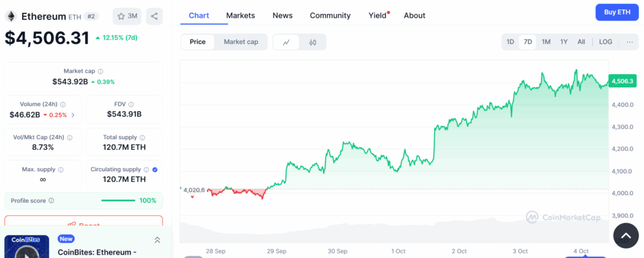Image resolution: width=644 pixels, height=258 pixels.
Task: Toggle chart to Price view
Action: click(197, 42)
